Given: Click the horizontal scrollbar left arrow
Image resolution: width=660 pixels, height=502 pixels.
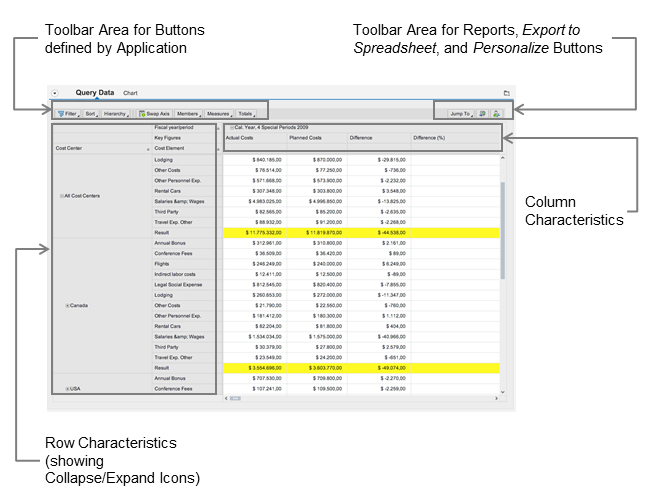Looking at the screenshot, I should pyautogui.click(x=226, y=398).
